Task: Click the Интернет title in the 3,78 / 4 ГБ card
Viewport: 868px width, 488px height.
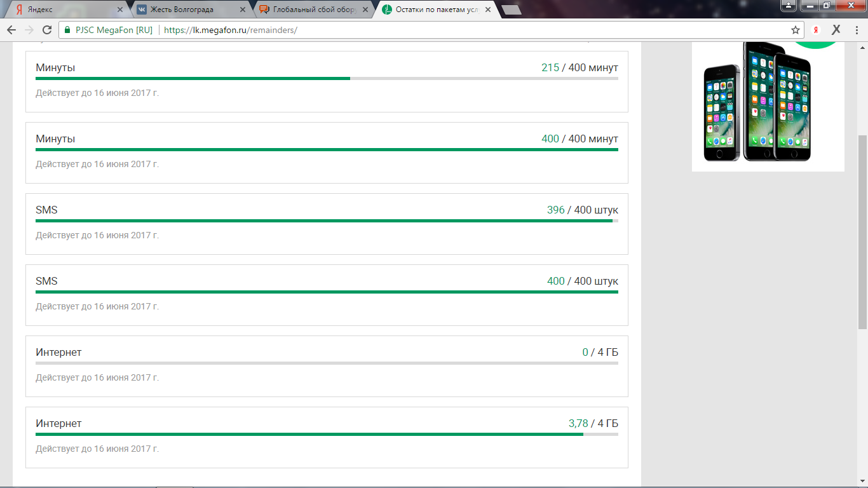Action: pyautogui.click(x=58, y=423)
